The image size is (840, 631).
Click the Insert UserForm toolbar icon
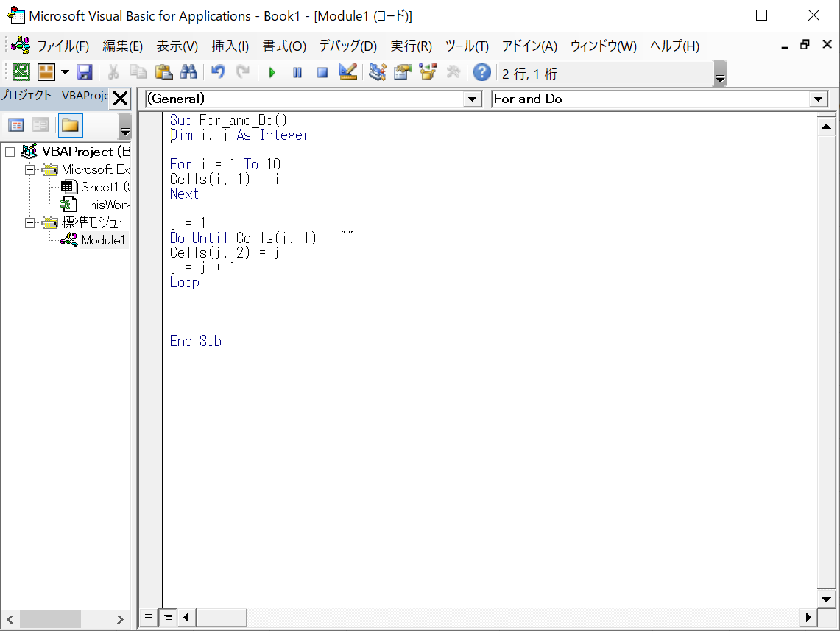(46, 71)
